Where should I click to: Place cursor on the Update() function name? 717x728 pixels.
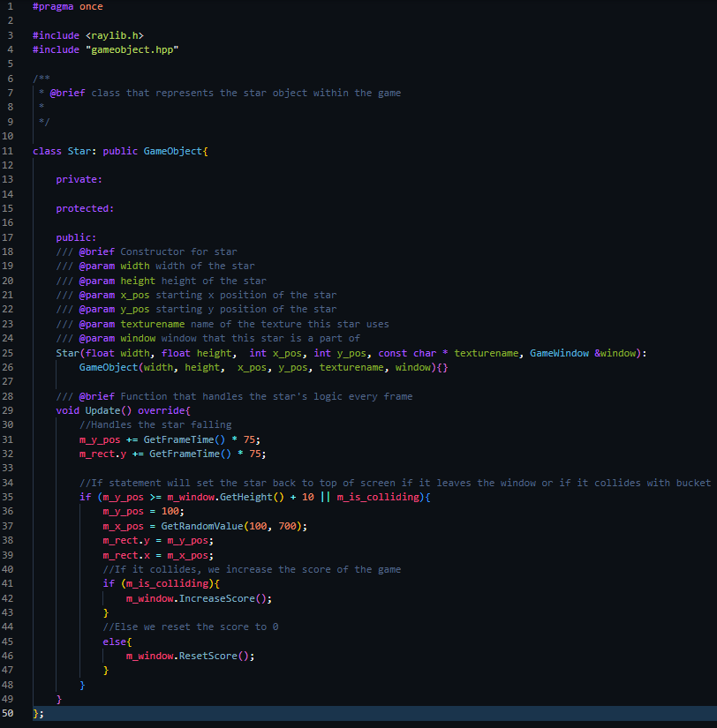[102, 410]
